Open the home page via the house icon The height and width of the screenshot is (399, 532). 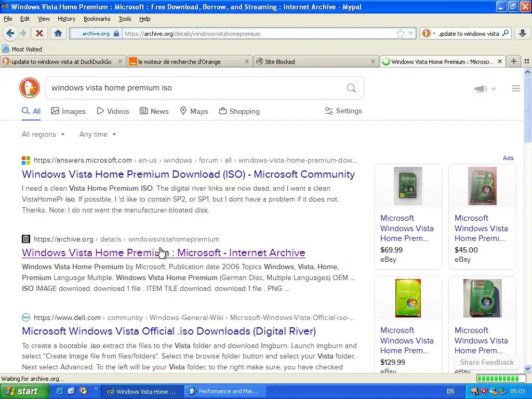(x=58, y=33)
